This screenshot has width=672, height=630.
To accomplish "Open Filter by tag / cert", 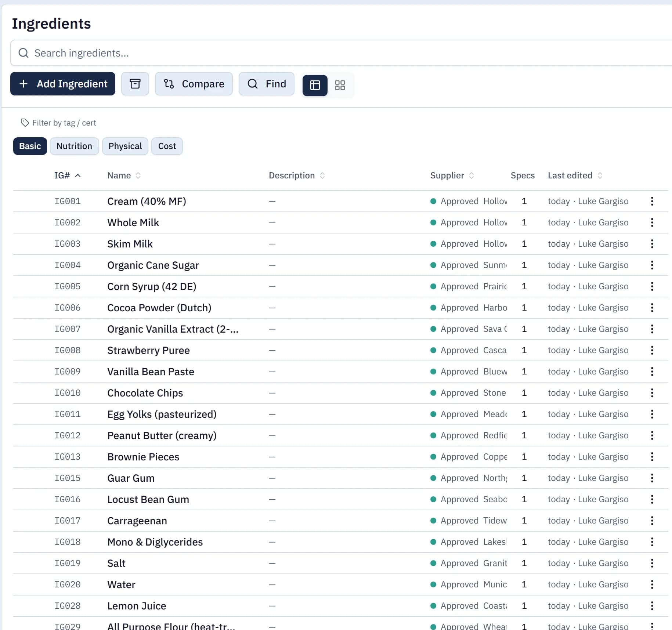I will (x=58, y=123).
